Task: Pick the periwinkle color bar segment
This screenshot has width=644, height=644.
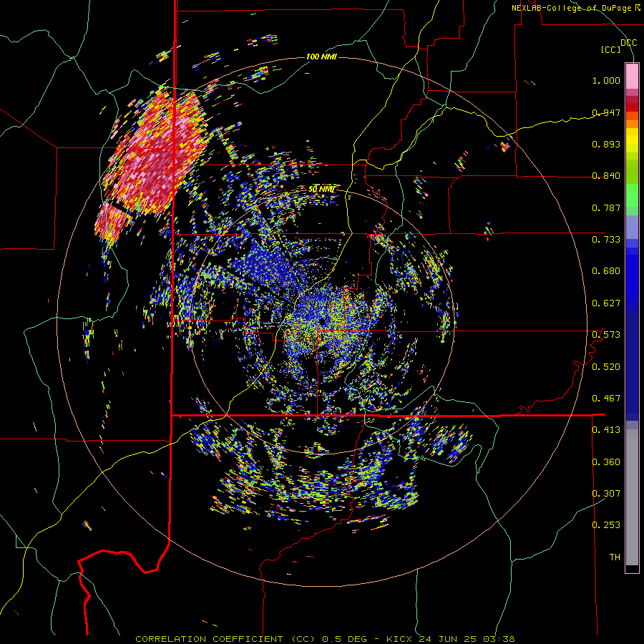Action: pos(632,227)
